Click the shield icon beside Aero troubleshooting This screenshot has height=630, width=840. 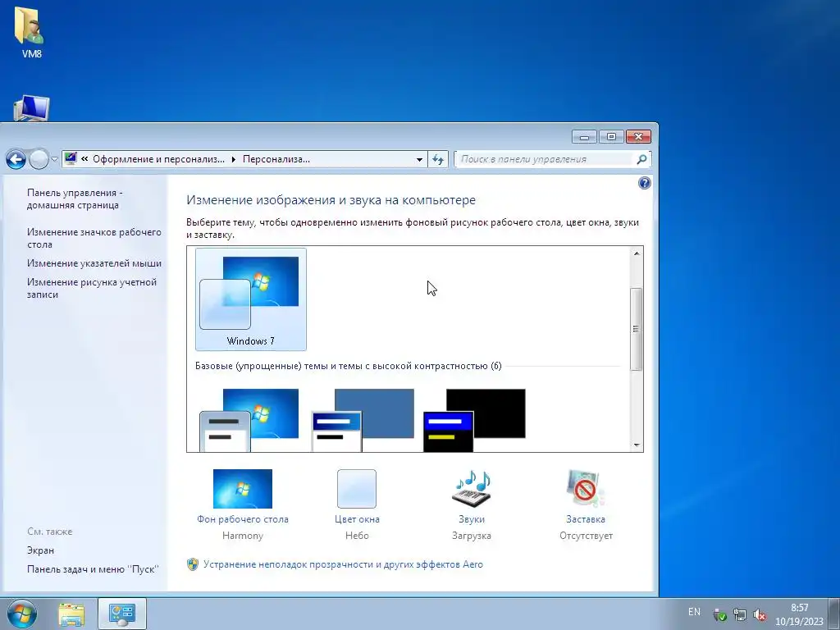click(193, 564)
